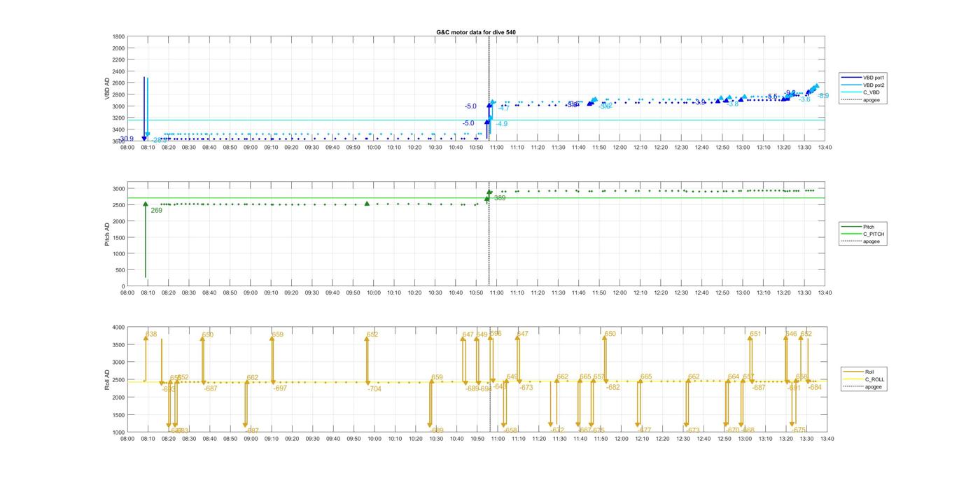
Task: Click the -684 label in the Roll plot
Action: (815, 387)
